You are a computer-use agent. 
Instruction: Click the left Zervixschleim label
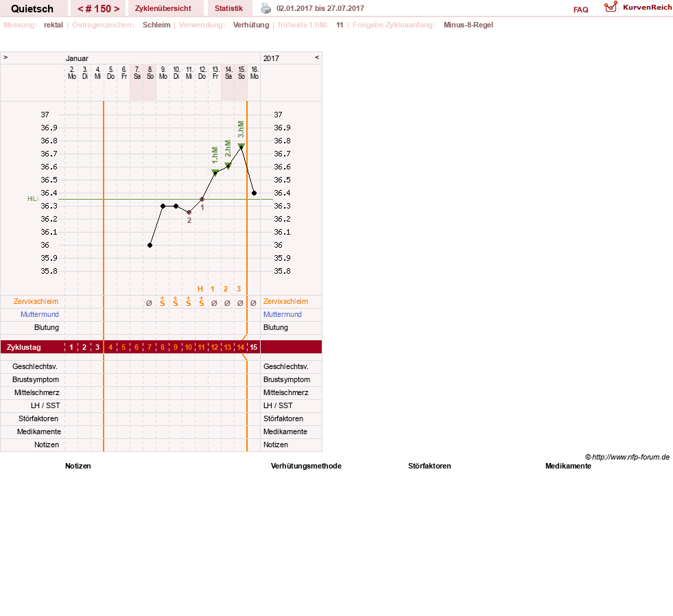click(x=36, y=301)
